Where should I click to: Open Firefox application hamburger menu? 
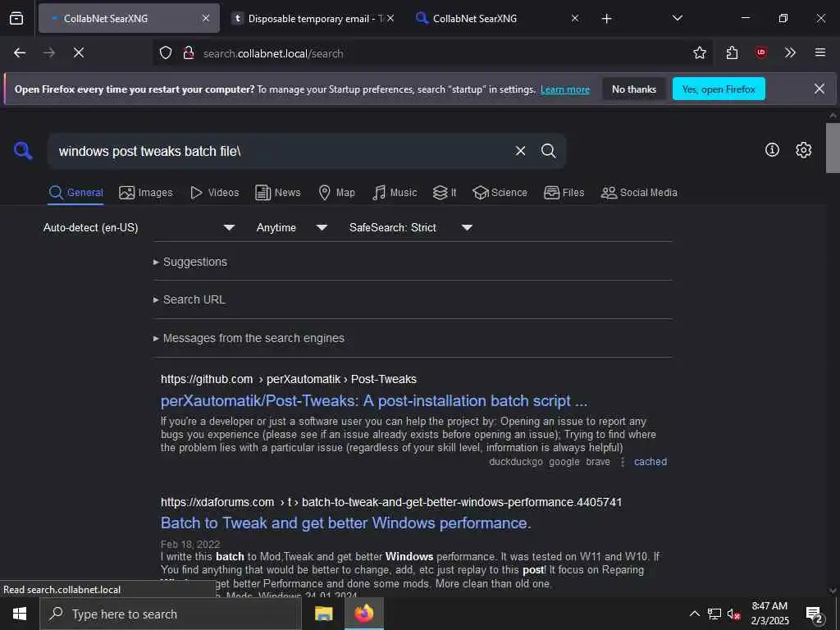(819, 52)
